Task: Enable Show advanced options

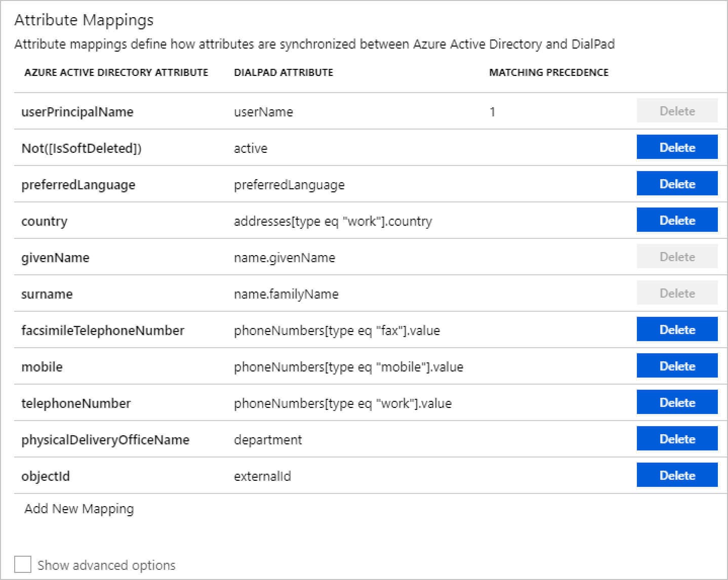Action: pyautogui.click(x=22, y=562)
